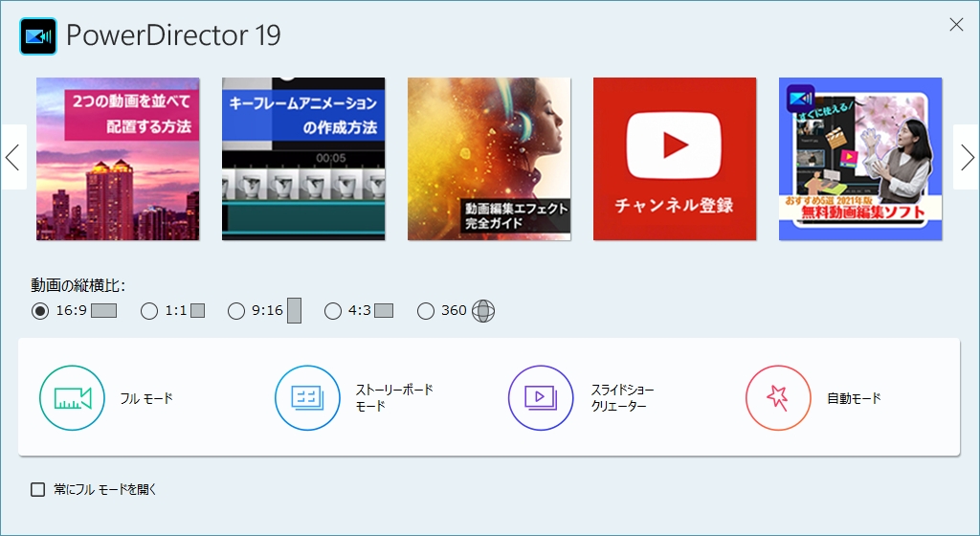Viewport: 980px width, 536px height.
Task: Start Auto Mode via magic wand icon
Action: (777, 398)
